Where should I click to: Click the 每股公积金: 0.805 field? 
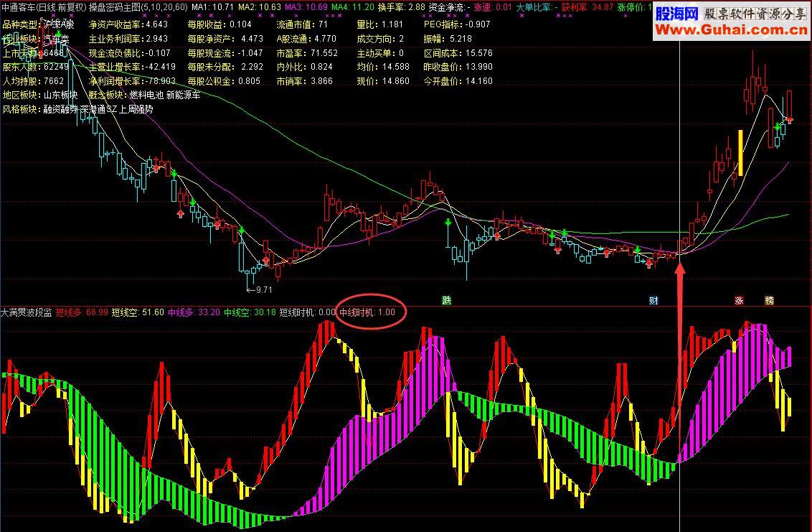(x=224, y=81)
